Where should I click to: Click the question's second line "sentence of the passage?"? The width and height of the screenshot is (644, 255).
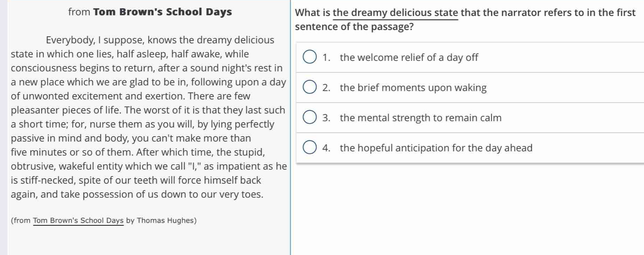pyautogui.click(x=354, y=27)
